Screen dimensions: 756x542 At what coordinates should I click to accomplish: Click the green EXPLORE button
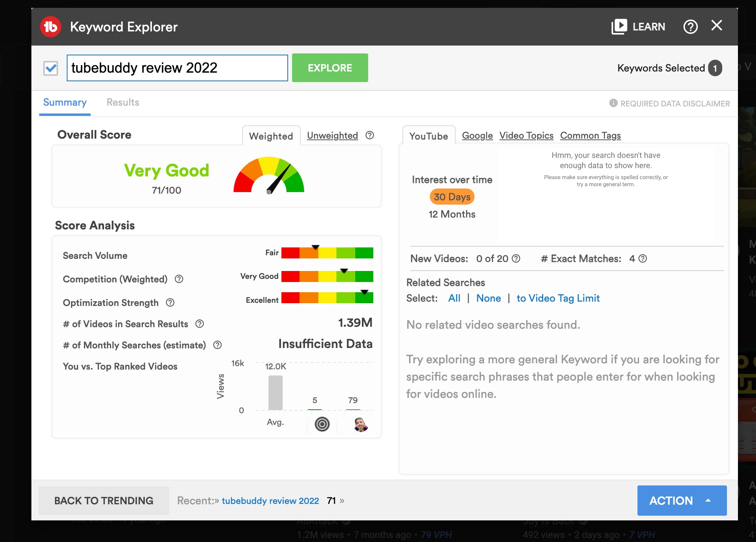[330, 68]
